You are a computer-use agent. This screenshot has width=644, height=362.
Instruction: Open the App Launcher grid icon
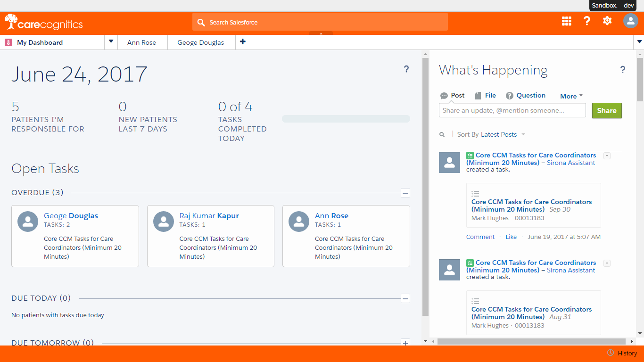point(567,21)
